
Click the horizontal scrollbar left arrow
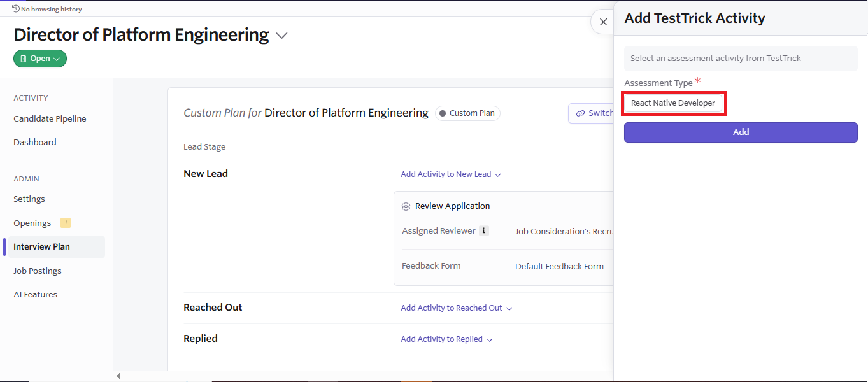118,376
